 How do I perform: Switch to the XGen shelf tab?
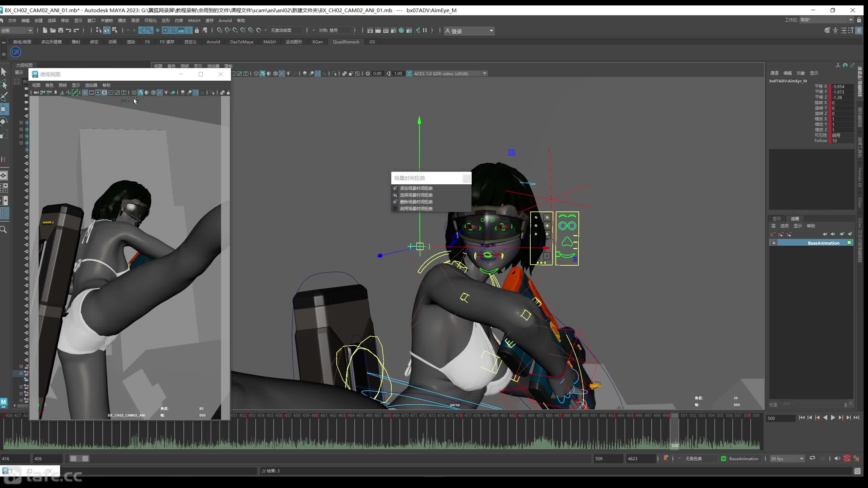click(317, 42)
